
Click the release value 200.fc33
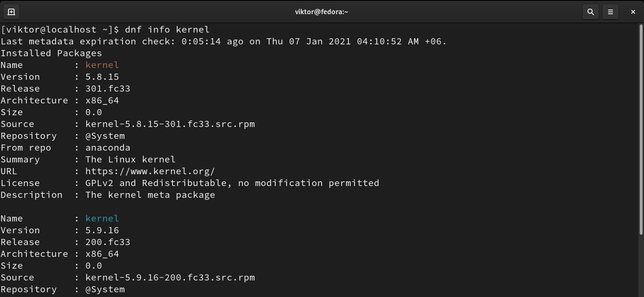point(107,242)
